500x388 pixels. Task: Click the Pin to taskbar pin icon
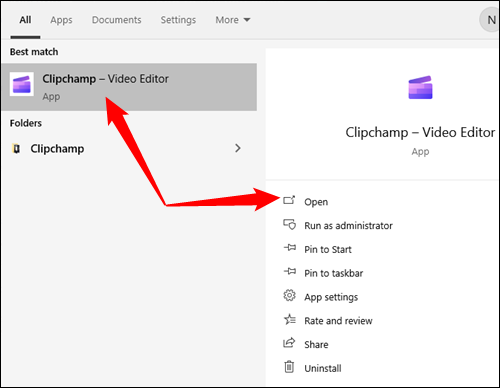tap(290, 271)
